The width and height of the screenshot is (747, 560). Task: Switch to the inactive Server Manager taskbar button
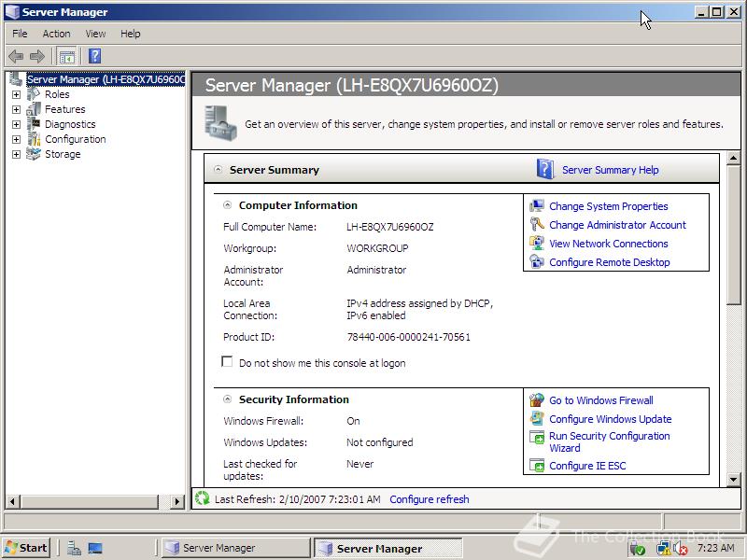point(235,548)
